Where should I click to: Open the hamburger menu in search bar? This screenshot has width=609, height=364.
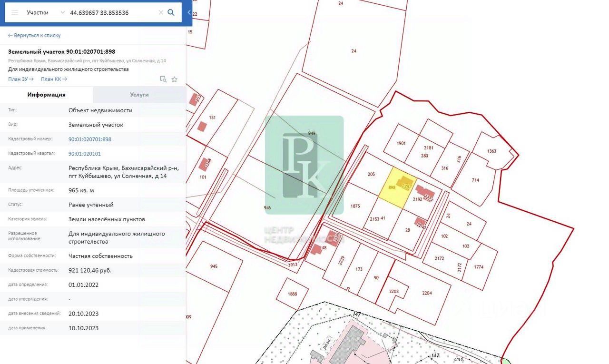[x=15, y=12]
